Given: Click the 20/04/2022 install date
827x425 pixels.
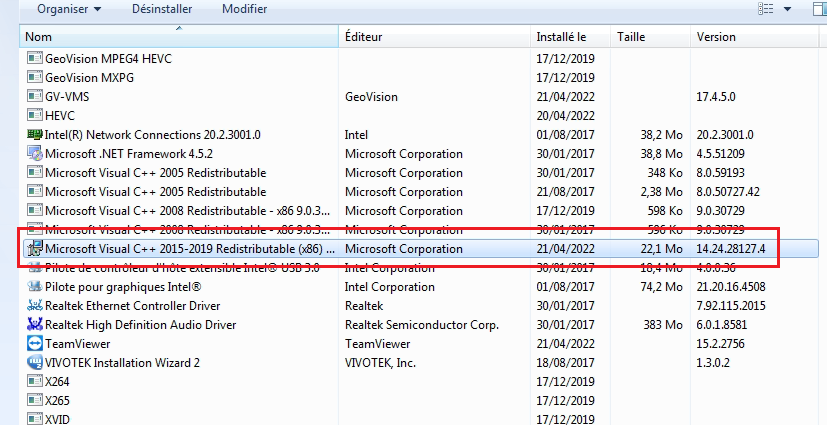Looking at the screenshot, I should point(566,115).
